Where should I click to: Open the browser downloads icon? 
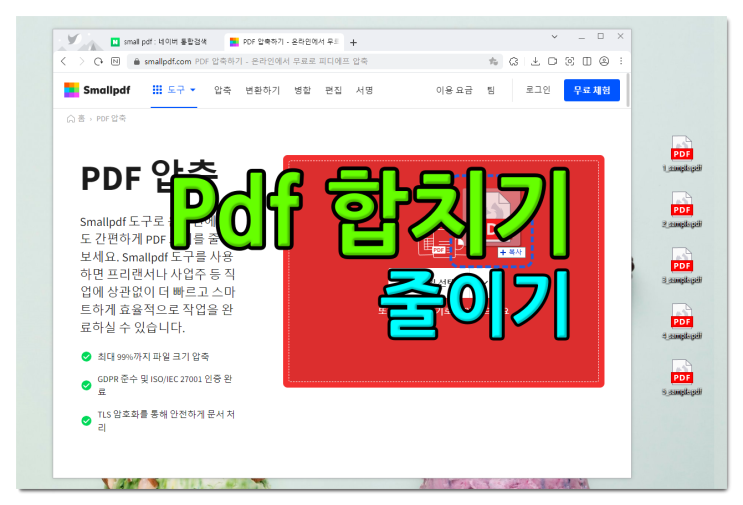tap(535, 61)
